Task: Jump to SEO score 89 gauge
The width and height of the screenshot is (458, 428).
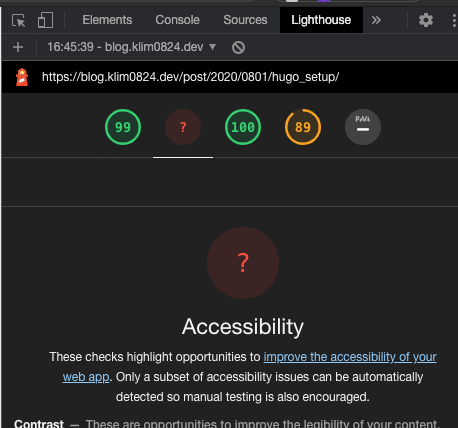Action: pos(303,127)
